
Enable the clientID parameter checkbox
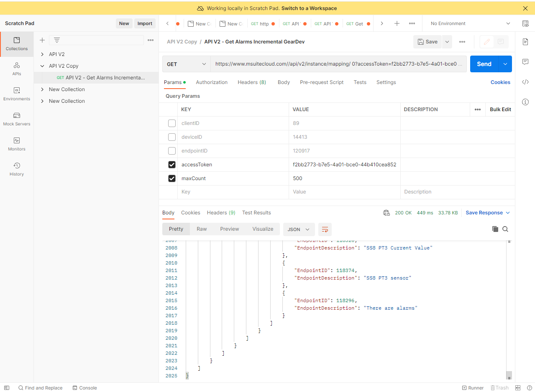(x=172, y=123)
